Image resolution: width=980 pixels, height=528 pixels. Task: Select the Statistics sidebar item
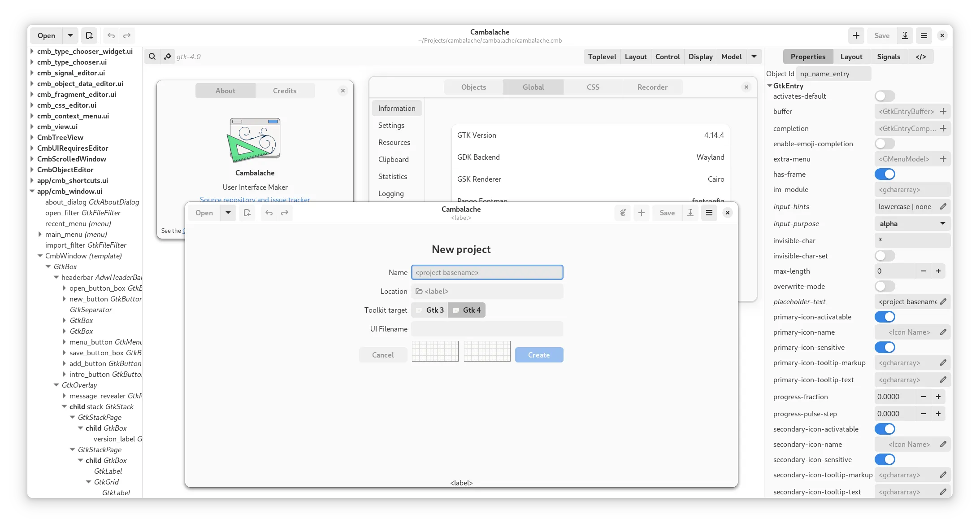(392, 176)
